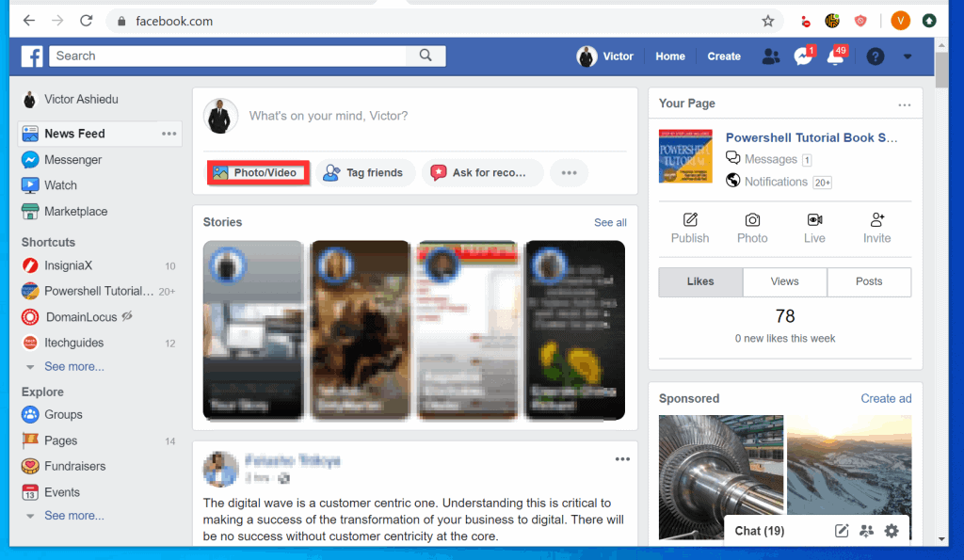Open post options ellipsis on feed post

click(x=622, y=459)
